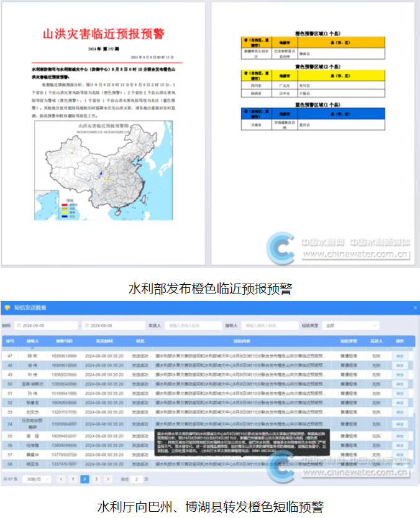This screenshot has width=420, height=518.
Task: Open the SMS type dropdown showing 全部
Action: coord(351,325)
